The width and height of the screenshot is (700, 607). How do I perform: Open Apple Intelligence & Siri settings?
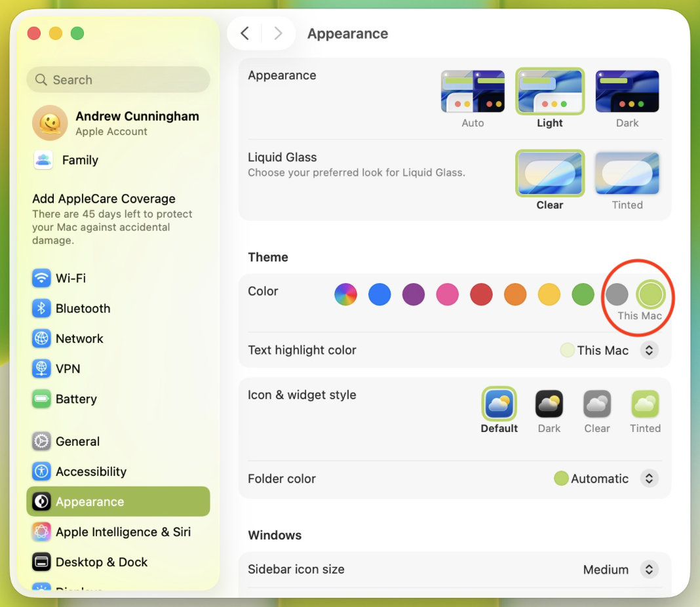118,532
